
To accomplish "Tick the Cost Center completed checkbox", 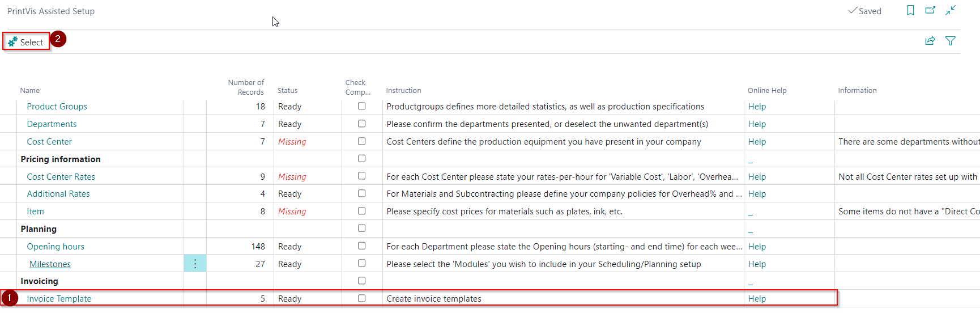I will (x=361, y=141).
